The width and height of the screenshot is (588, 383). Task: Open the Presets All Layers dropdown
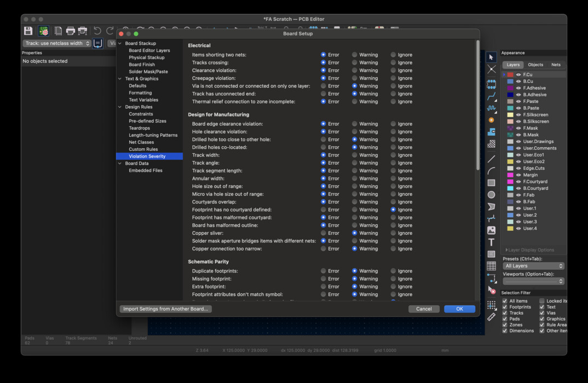coord(534,266)
